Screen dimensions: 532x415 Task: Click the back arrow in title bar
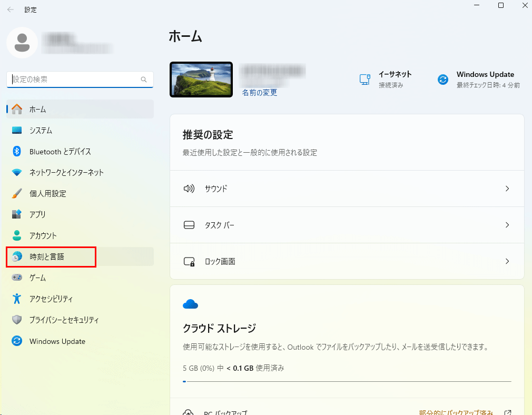click(x=11, y=9)
